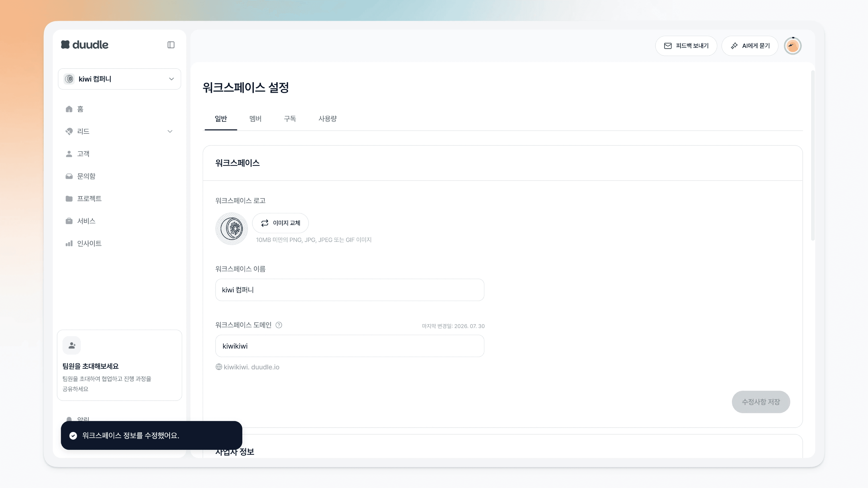This screenshot has width=868, height=488.
Task: Focus the 워크스페이스 이름 input field
Action: coord(350,290)
